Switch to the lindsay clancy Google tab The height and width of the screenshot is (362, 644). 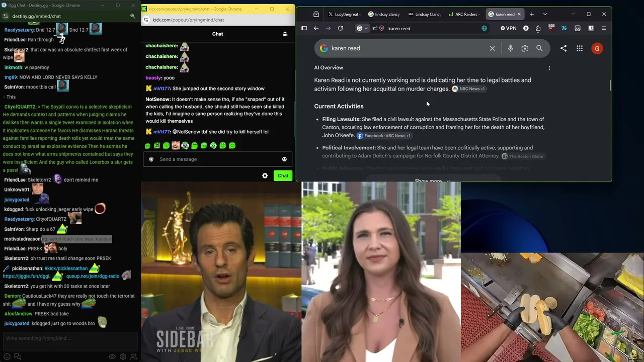pos(383,14)
